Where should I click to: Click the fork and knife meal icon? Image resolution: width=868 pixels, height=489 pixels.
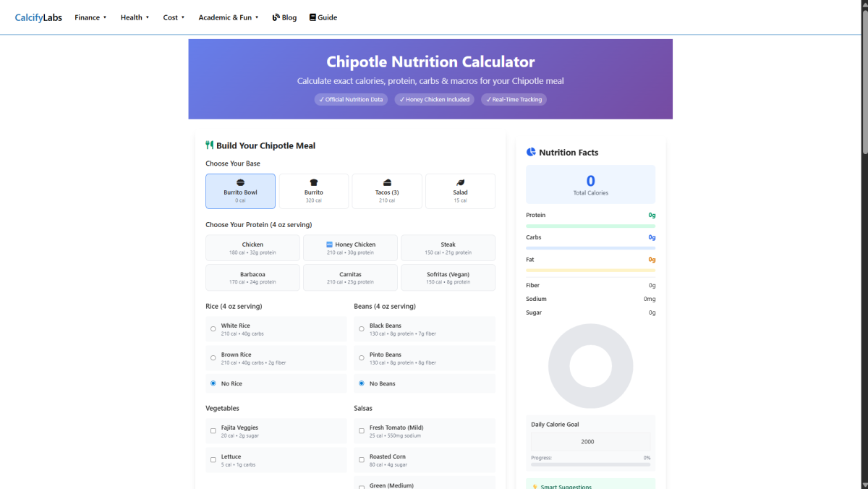pyautogui.click(x=210, y=145)
